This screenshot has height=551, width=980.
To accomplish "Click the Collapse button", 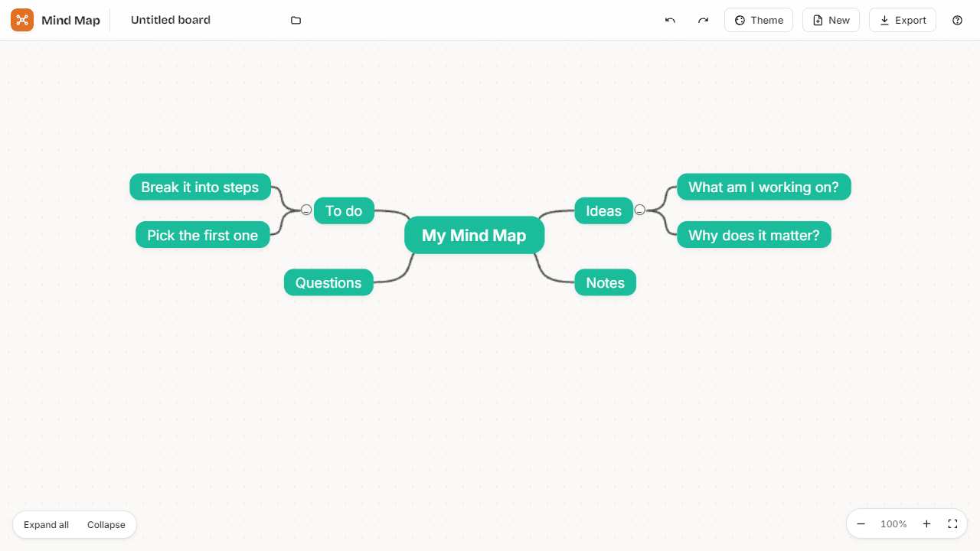I will [106, 525].
